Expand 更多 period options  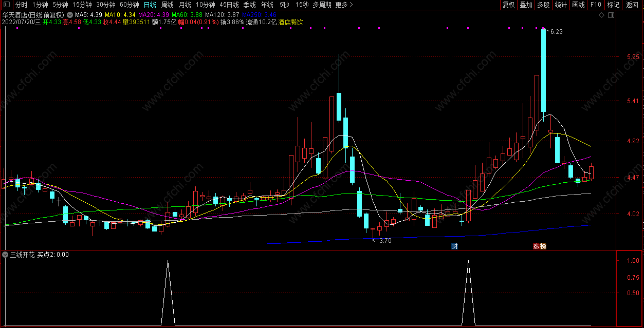[x=344, y=5]
